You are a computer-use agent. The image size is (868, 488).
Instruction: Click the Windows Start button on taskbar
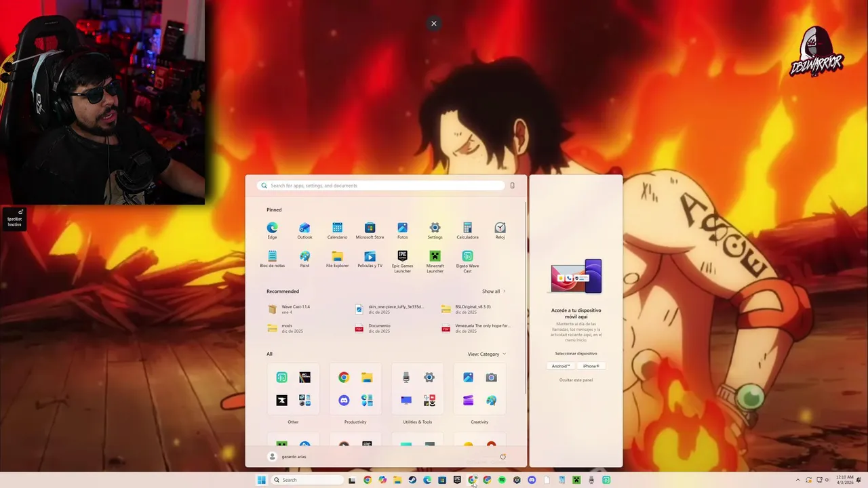(x=261, y=480)
